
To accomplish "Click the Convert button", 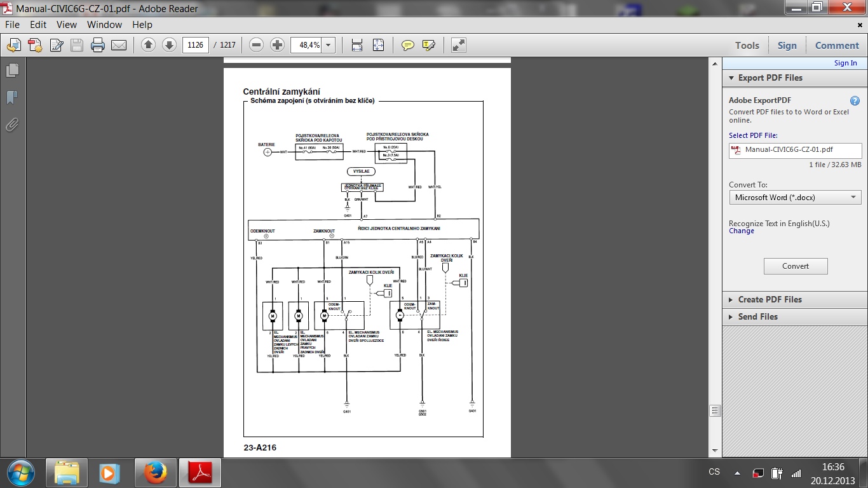I will [x=796, y=266].
